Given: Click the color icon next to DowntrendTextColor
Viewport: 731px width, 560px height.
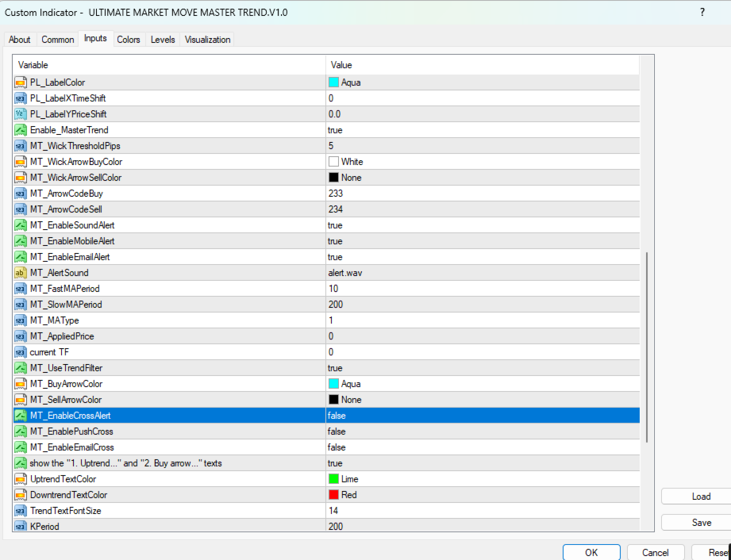Looking at the screenshot, I should coord(20,495).
